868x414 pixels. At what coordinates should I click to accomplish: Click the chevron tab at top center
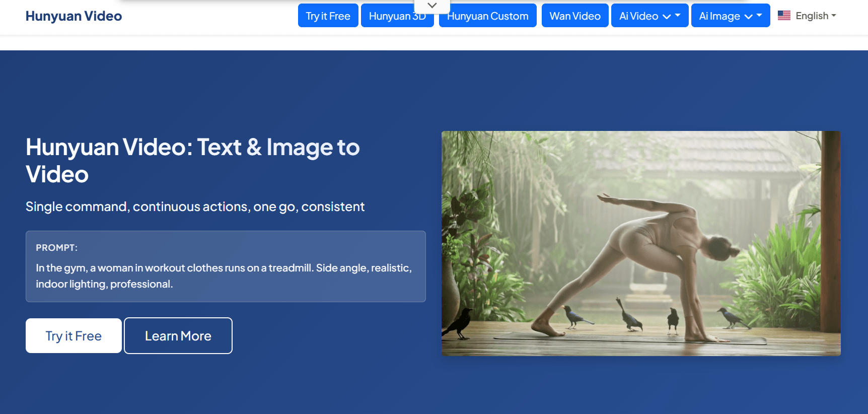pyautogui.click(x=431, y=6)
